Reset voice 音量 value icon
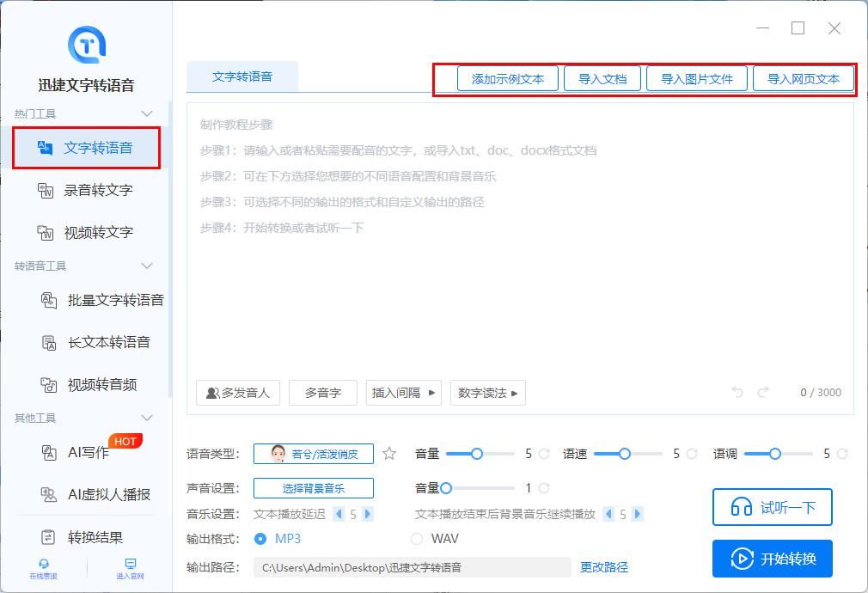Viewport: 868px width, 593px height. point(544,454)
